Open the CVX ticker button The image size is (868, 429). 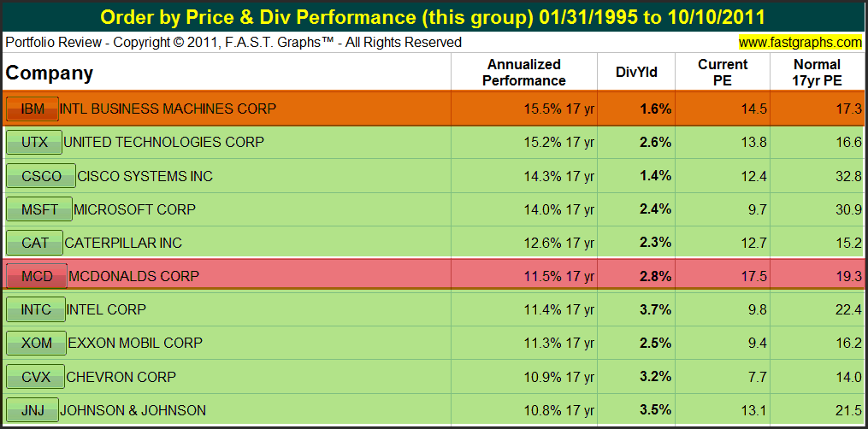point(35,377)
